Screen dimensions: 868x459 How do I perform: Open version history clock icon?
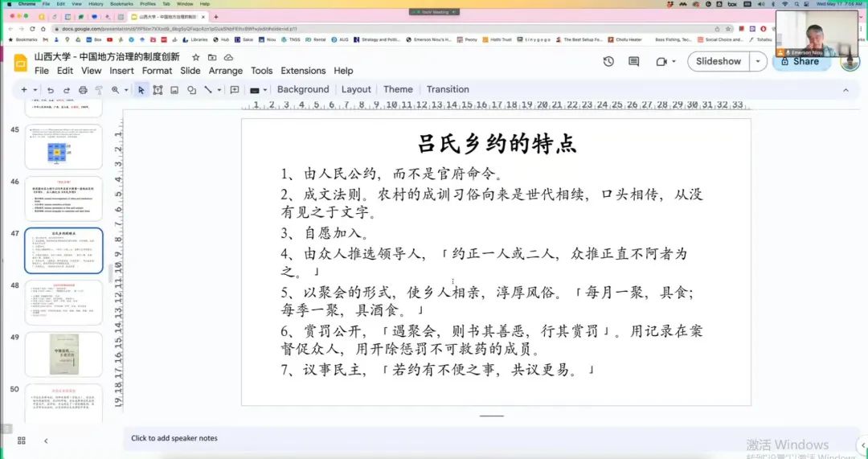(608, 61)
